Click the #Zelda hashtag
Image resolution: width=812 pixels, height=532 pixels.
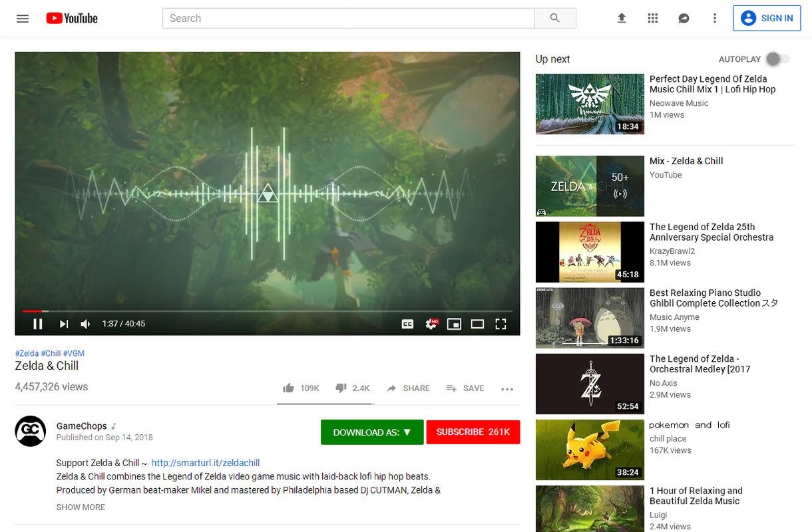[27, 353]
